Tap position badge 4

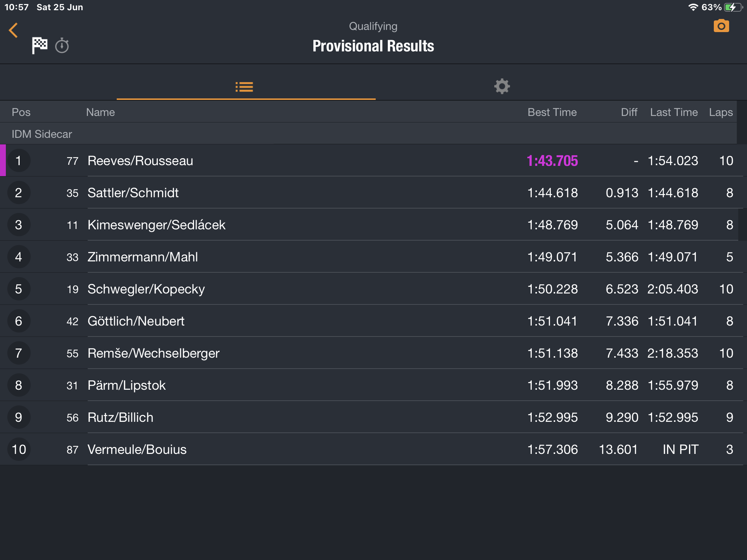point(19,257)
